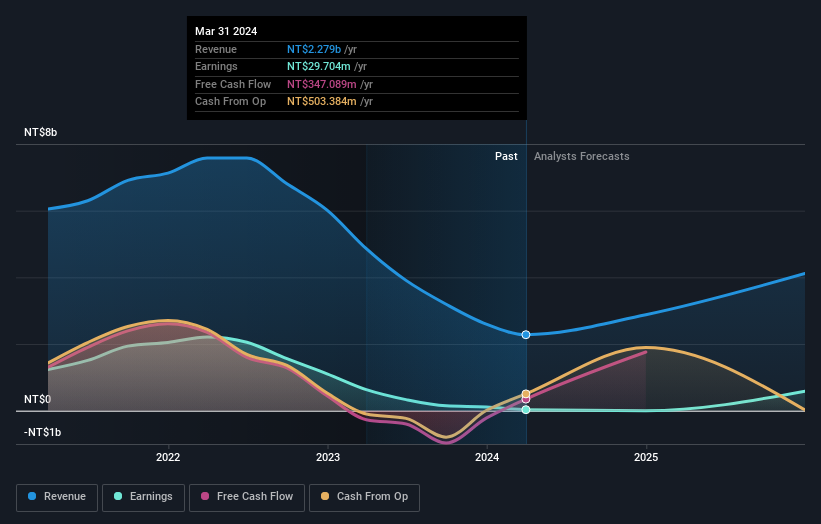The height and width of the screenshot is (524, 821).
Task: Click the NT$8b y-axis label
Action: (x=40, y=132)
